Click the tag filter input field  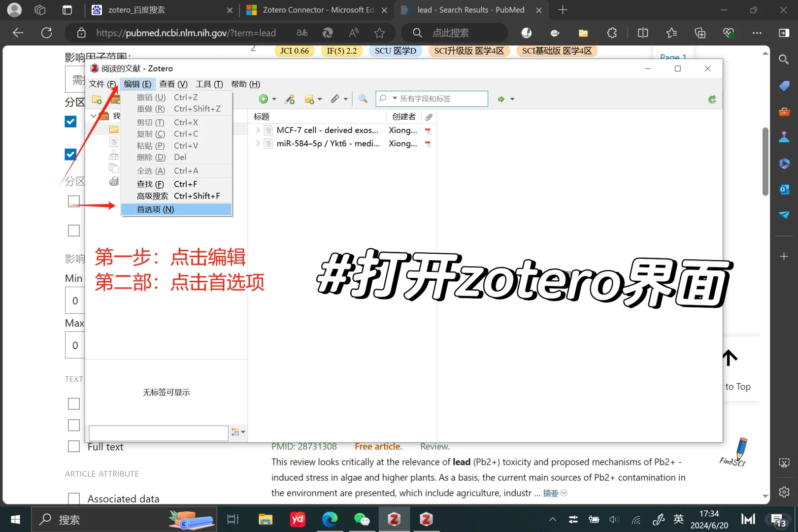158,433
